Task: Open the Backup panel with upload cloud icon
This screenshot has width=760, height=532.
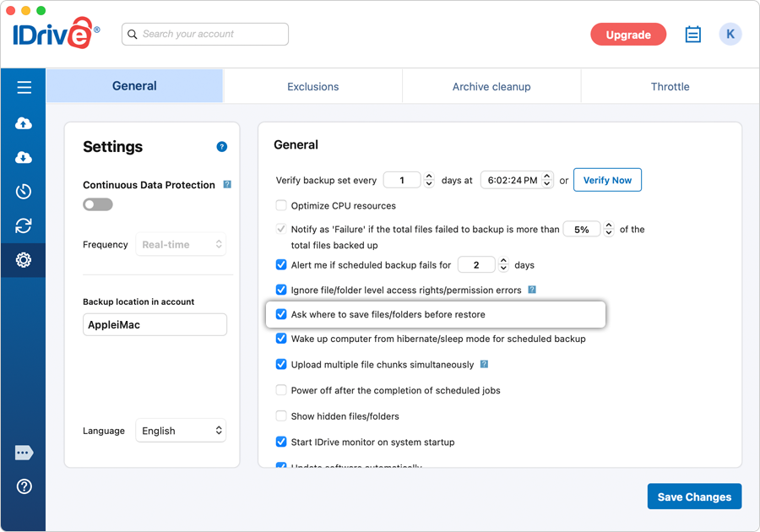Action: pyautogui.click(x=23, y=122)
